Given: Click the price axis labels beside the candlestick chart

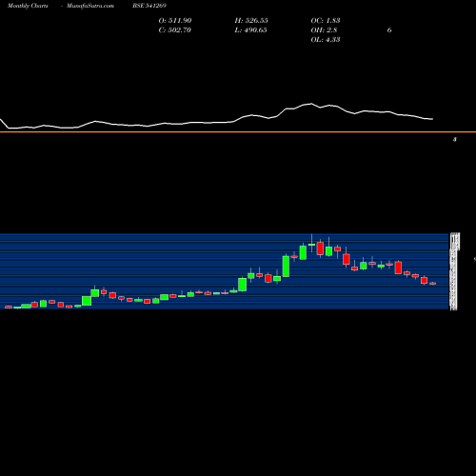Looking at the screenshot, I should (x=454, y=271).
